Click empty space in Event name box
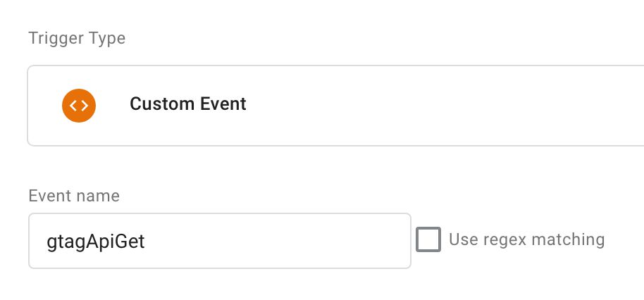 279,241
